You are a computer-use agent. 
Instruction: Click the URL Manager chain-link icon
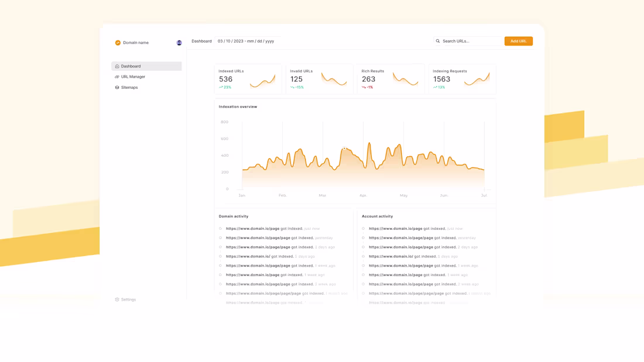click(116, 77)
